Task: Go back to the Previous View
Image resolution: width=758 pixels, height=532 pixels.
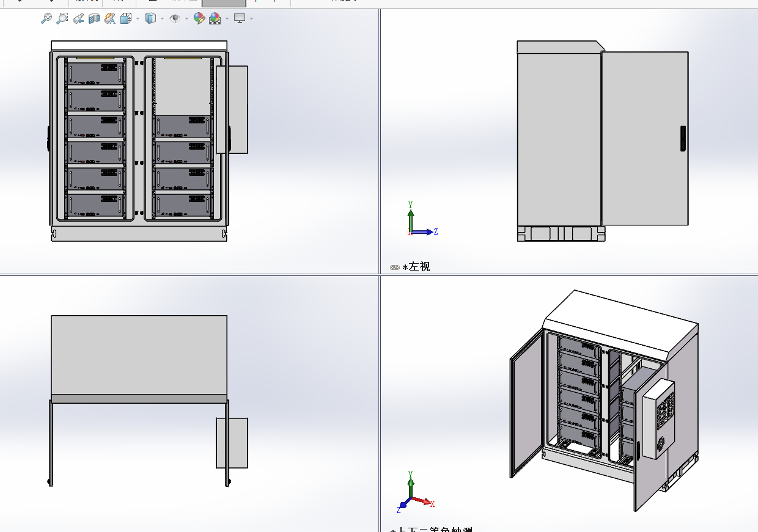Action: coord(78,18)
